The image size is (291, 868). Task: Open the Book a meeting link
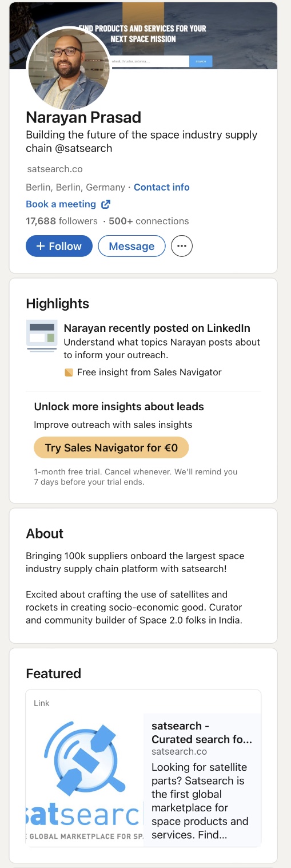pyautogui.click(x=61, y=204)
